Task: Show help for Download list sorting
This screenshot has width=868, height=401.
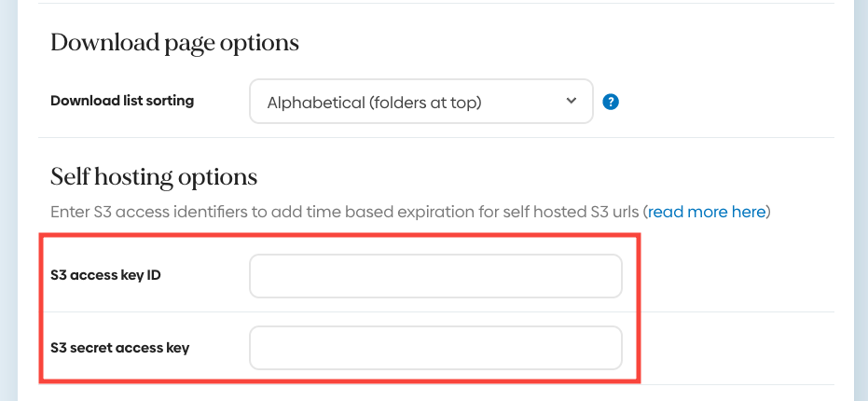Action: [x=611, y=102]
